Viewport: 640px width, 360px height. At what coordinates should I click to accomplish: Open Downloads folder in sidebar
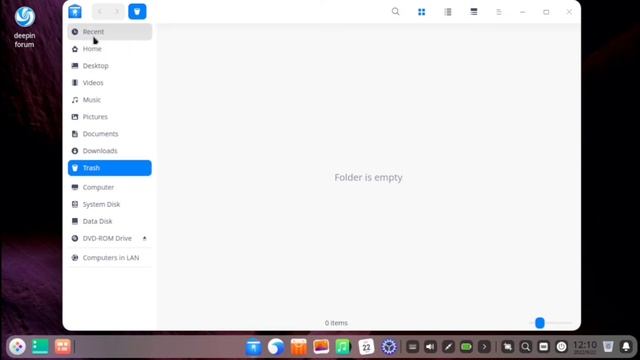point(109,151)
